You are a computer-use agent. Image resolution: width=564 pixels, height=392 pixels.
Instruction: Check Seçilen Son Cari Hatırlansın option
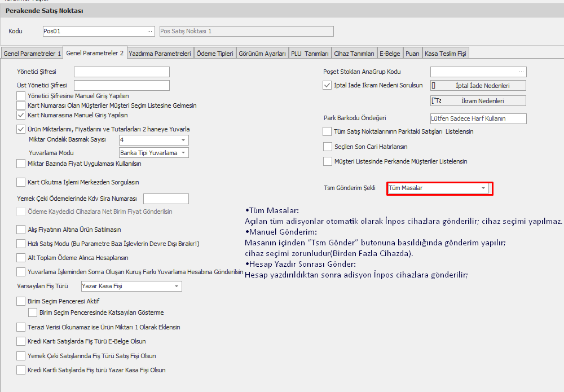click(x=327, y=147)
